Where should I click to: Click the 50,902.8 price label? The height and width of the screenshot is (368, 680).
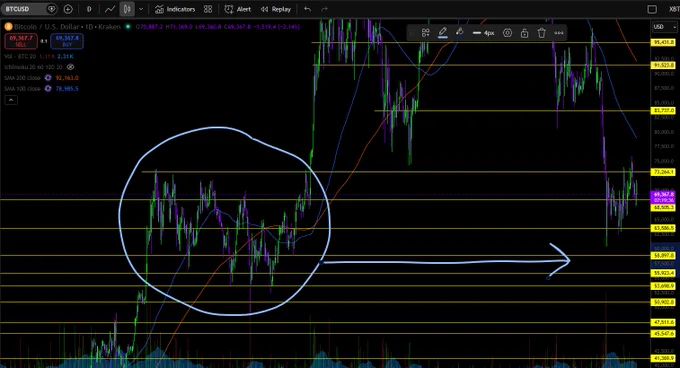[x=664, y=302]
